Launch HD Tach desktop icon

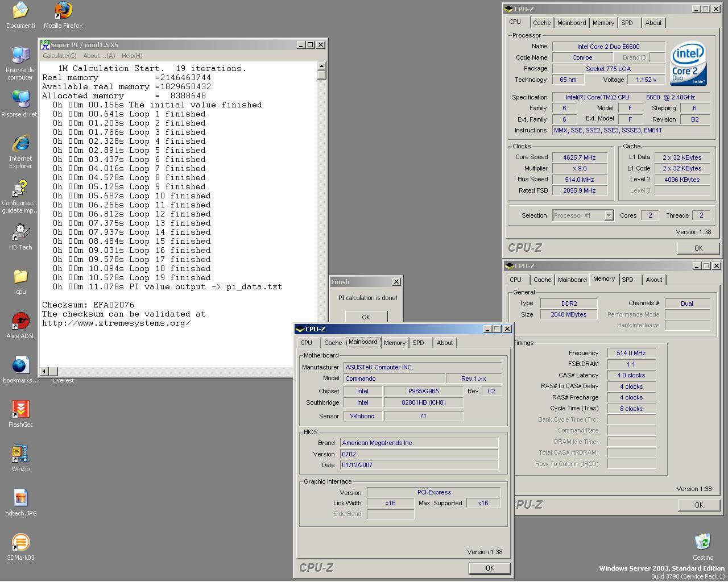(20, 236)
